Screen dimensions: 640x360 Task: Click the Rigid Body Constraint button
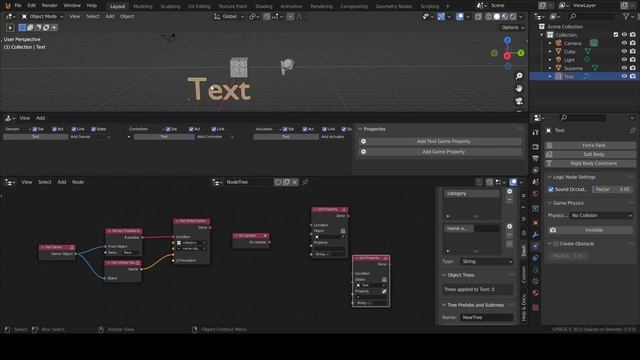click(x=590, y=163)
